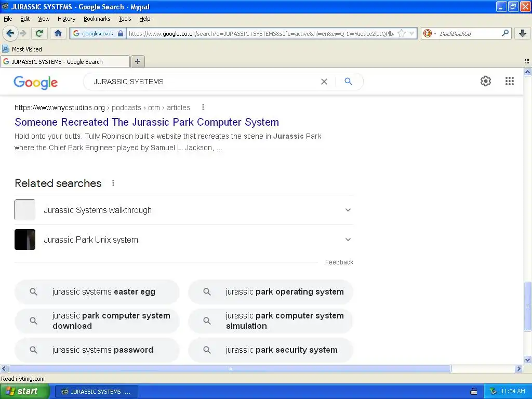Click the Jurassic Park Unix system thumbnail

[25, 240]
